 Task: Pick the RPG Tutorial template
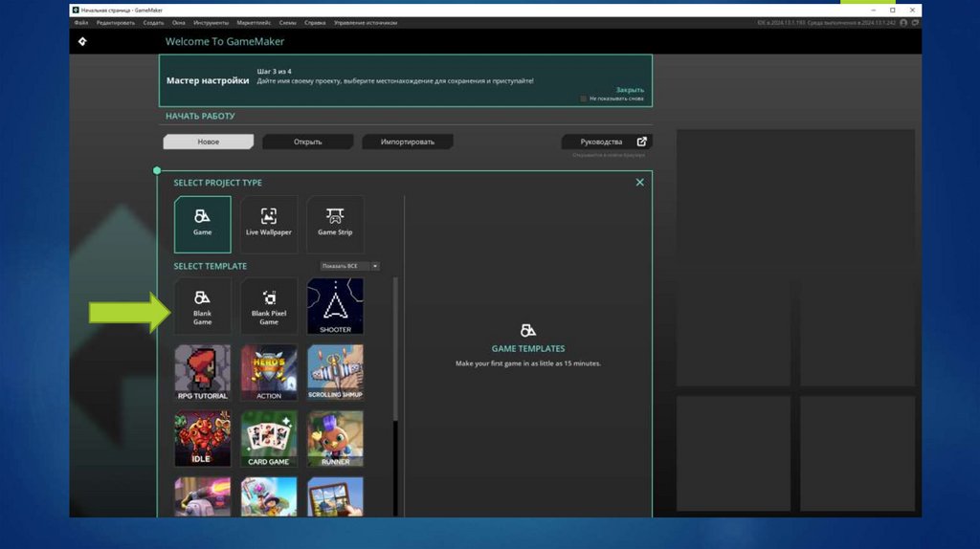[202, 372]
